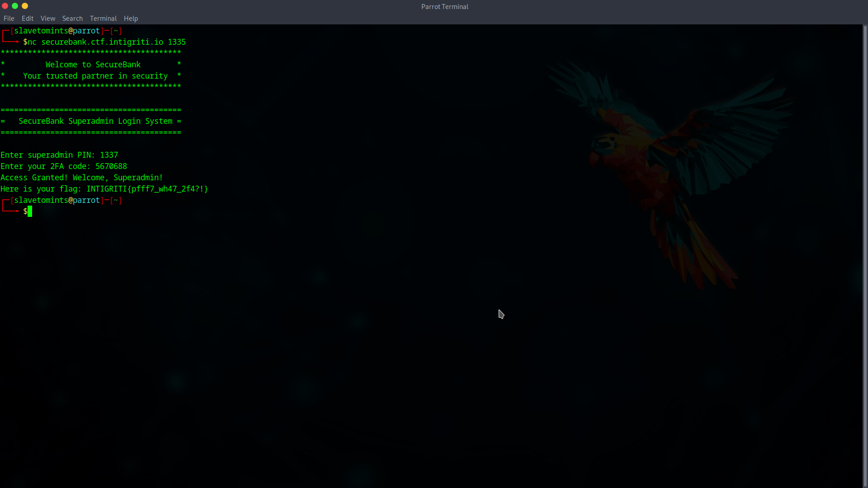The height and width of the screenshot is (488, 868).
Task: Click the green terminal cursor block
Action: pyautogui.click(x=30, y=211)
